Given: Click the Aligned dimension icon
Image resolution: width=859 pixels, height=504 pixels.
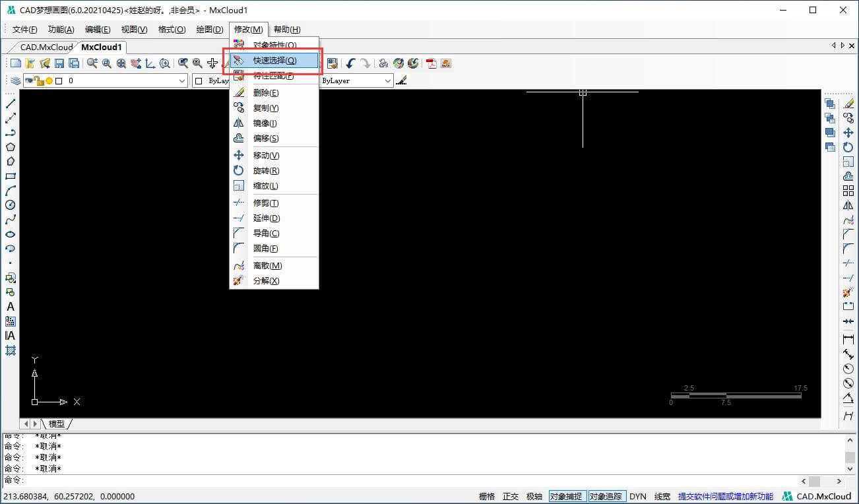Looking at the screenshot, I should [x=848, y=354].
